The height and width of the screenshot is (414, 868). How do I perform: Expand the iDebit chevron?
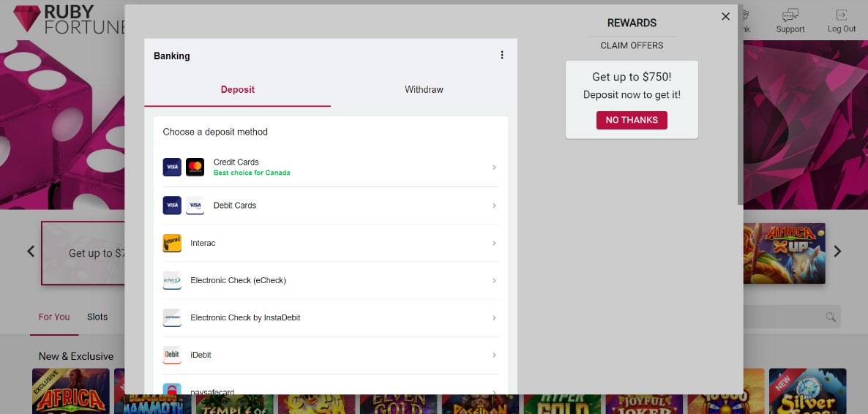coord(494,355)
